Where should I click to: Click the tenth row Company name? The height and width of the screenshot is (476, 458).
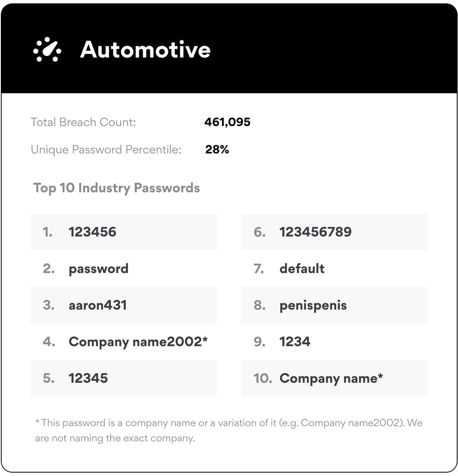click(334, 378)
